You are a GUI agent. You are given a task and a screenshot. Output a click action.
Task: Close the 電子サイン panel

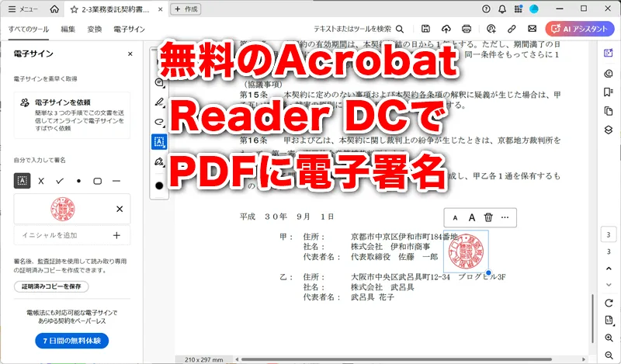(130, 54)
